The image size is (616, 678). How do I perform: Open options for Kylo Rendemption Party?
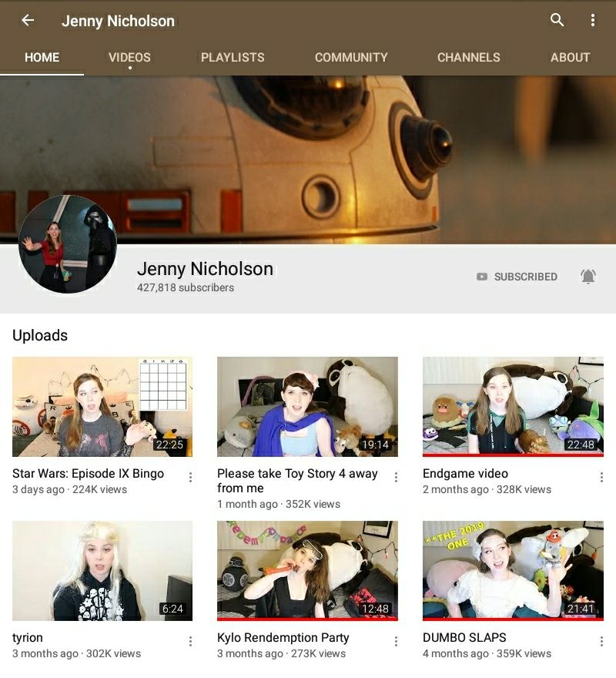396,642
